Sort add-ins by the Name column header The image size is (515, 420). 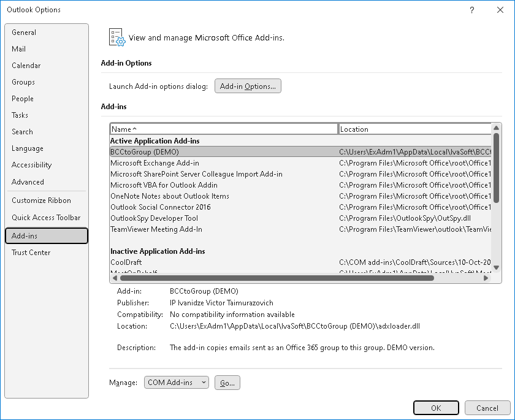(x=224, y=129)
